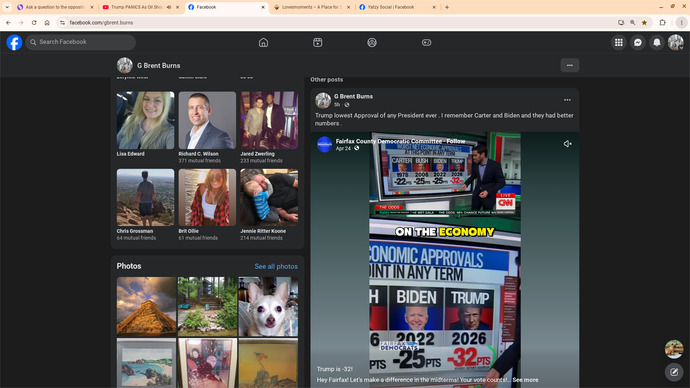This screenshot has width=690, height=388.
Task: Click the browser home icon
Action: pos(47,22)
